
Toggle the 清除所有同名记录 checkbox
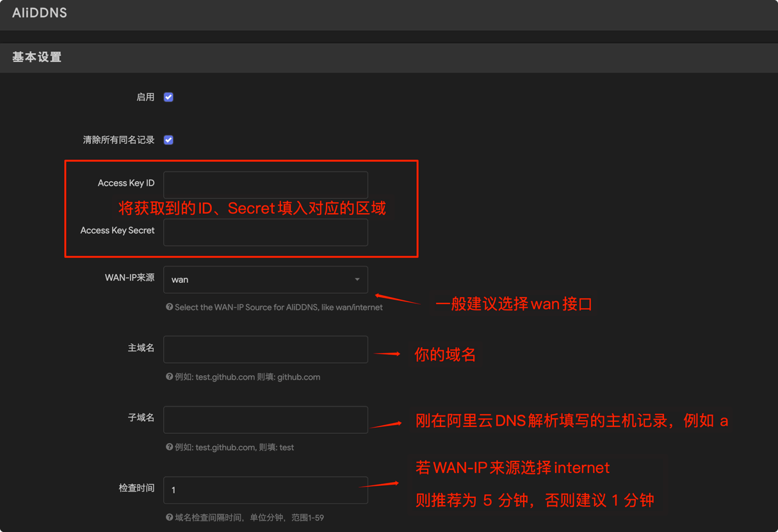click(x=168, y=140)
